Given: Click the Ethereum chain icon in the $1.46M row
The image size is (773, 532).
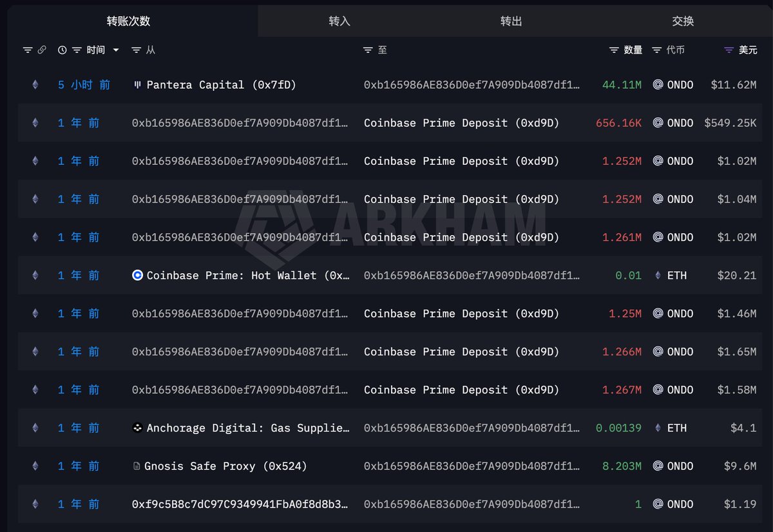Looking at the screenshot, I should click(35, 313).
